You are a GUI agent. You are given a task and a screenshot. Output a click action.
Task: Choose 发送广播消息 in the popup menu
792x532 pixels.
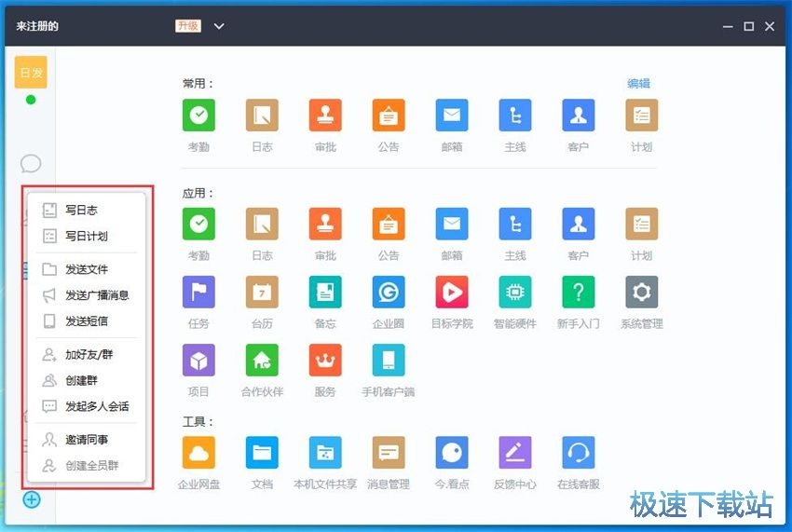click(87, 295)
